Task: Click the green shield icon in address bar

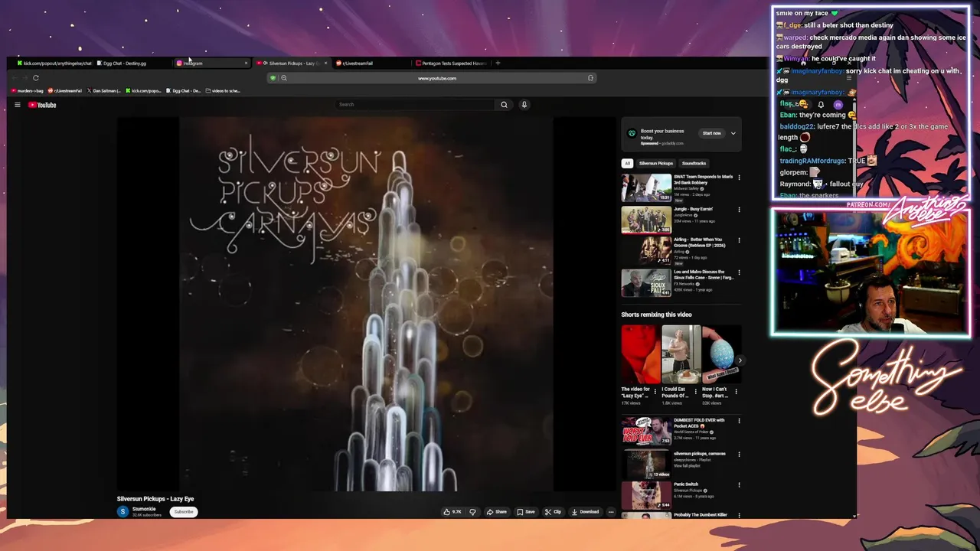Action: click(273, 78)
